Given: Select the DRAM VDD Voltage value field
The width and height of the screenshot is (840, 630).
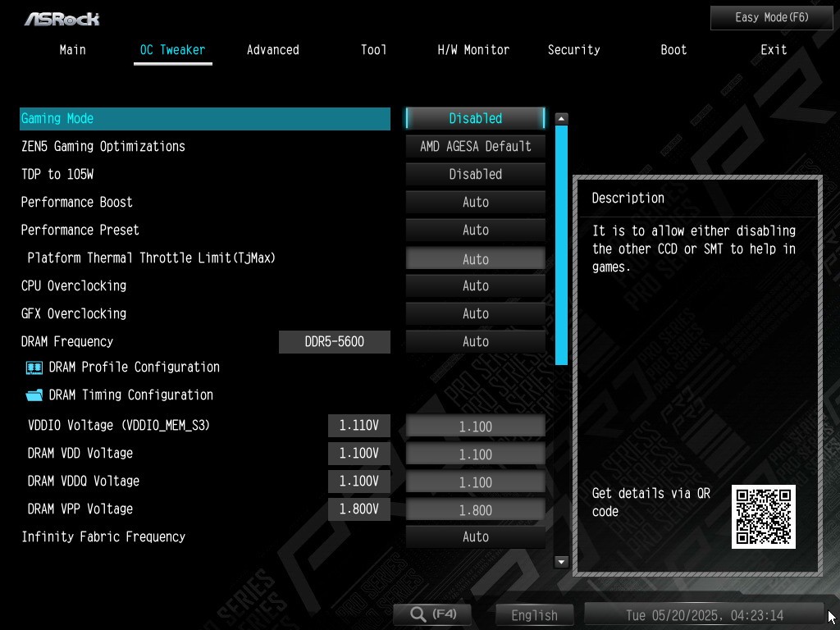Looking at the screenshot, I should point(476,454).
